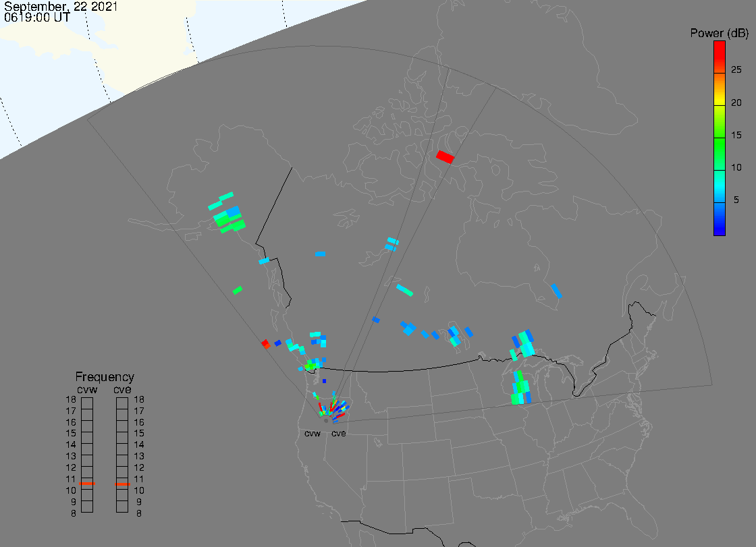Click the red marker on cvw frequency bar
Image resolution: width=756 pixels, height=547 pixels.
coord(87,484)
